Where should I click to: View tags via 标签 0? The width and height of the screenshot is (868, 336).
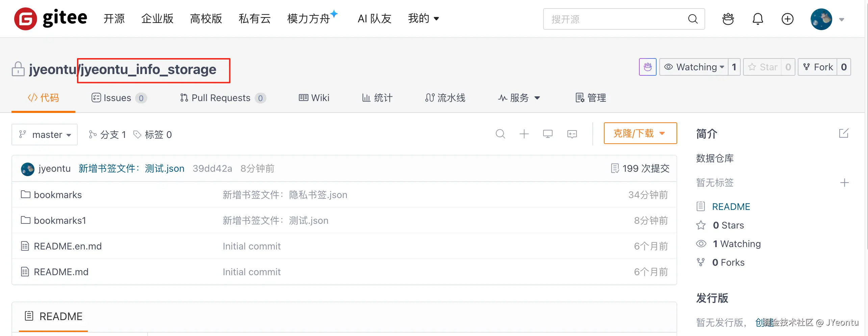pos(152,135)
